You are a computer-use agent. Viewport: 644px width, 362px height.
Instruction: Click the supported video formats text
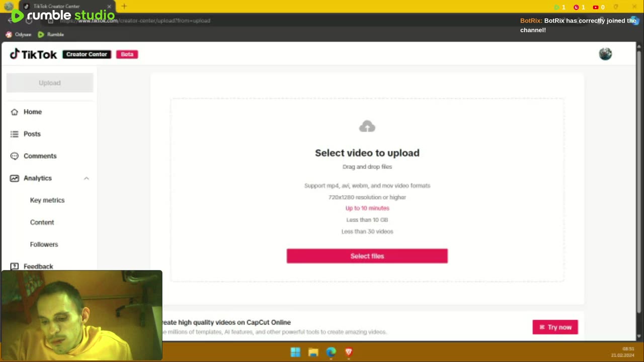coord(367,186)
